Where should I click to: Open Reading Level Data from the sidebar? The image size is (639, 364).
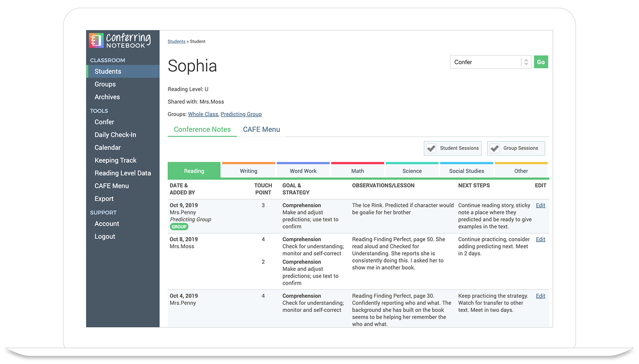point(123,173)
